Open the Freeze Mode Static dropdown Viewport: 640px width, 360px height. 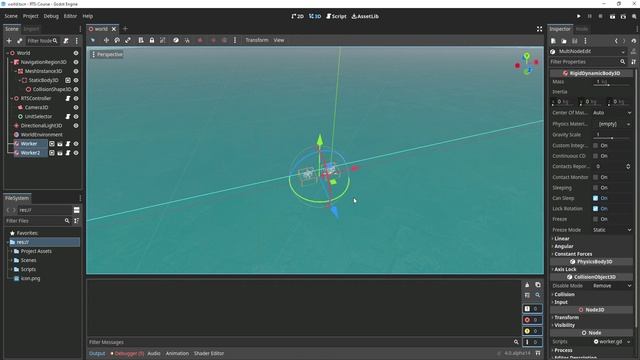tap(612, 230)
